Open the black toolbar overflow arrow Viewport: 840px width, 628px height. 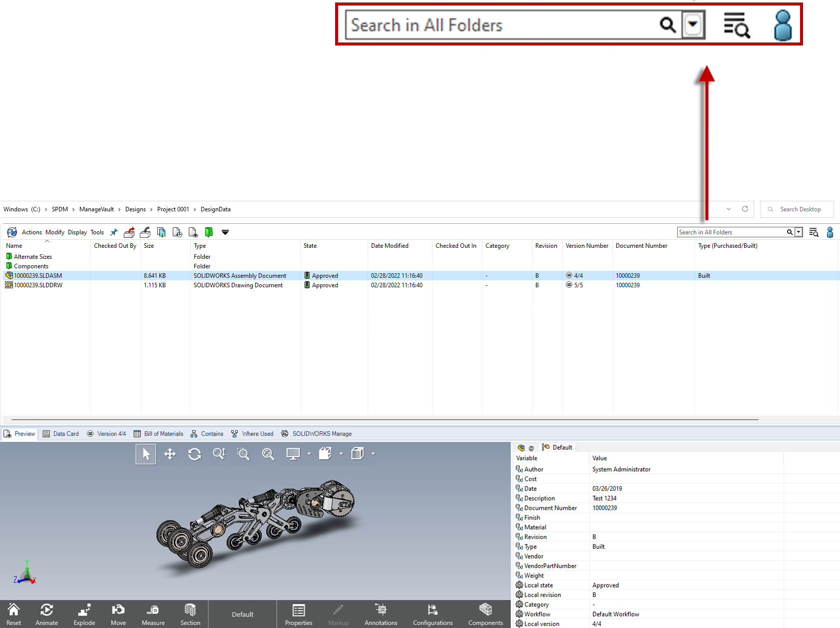click(225, 232)
